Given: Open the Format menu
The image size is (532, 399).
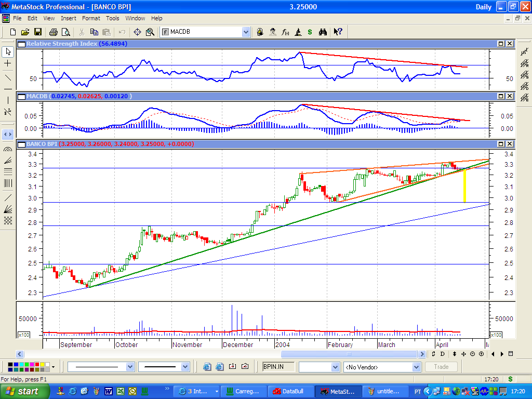Looking at the screenshot, I should 91,18.
